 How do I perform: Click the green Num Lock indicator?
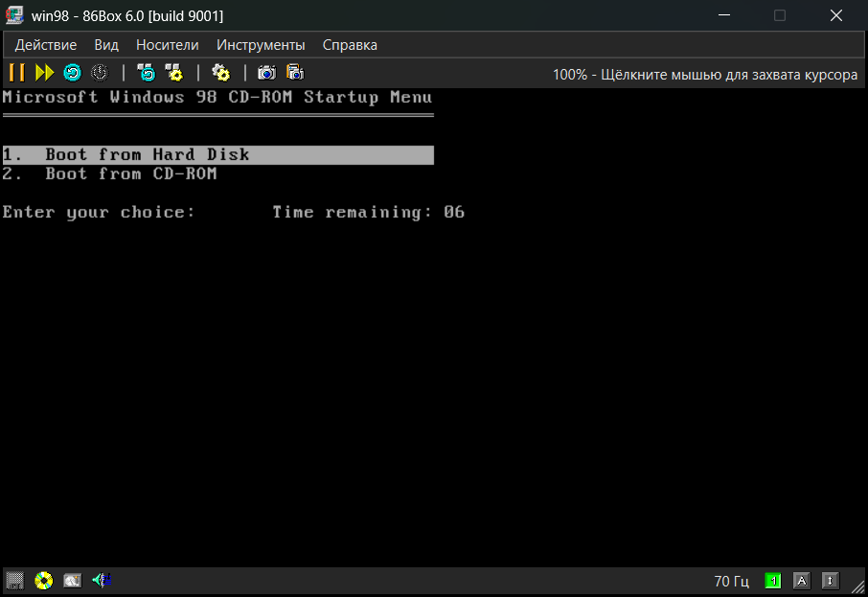click(773, 581)
